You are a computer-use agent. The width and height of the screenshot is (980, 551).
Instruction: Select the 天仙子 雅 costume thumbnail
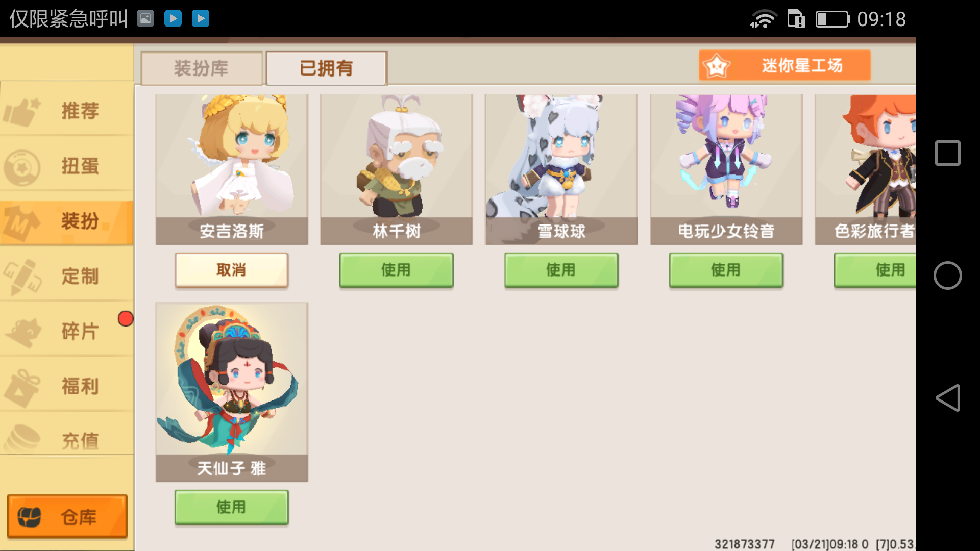(232, 392)
